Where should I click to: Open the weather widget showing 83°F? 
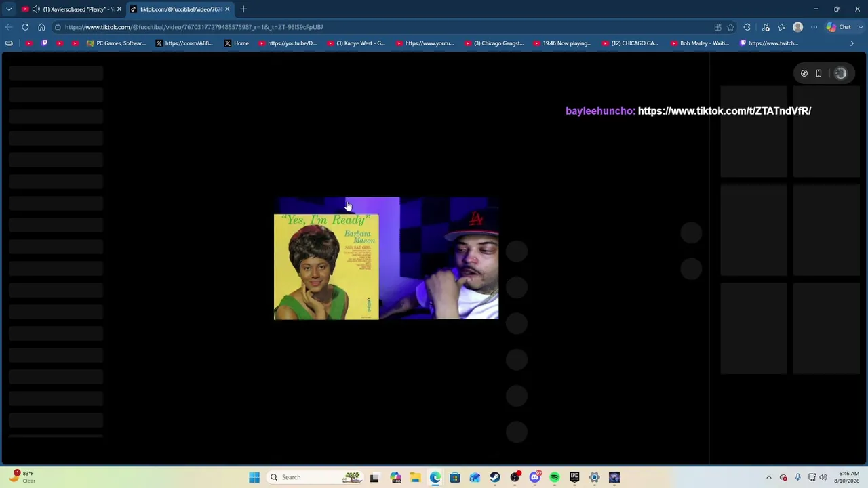[22, 477]
